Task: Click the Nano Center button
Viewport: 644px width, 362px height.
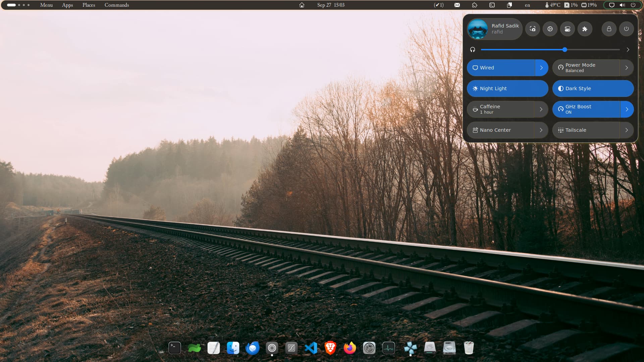Action: click(x=500, y=130)
